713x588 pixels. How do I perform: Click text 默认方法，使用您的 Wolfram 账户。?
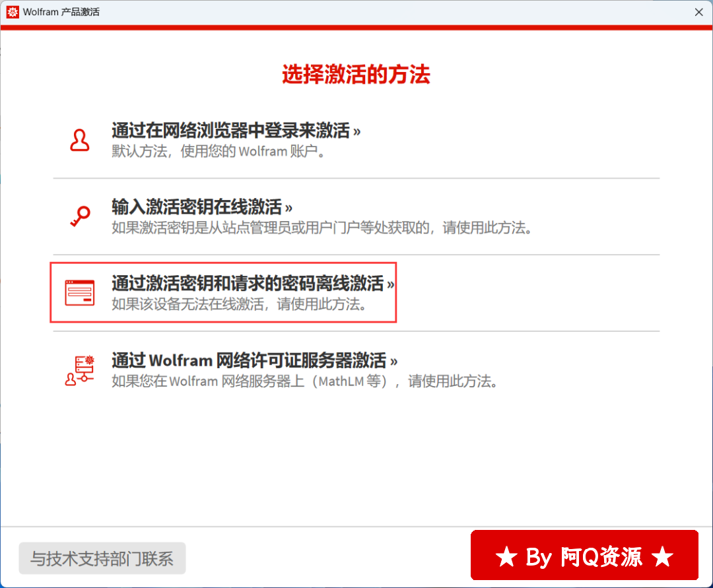click(x=219, y=151)
